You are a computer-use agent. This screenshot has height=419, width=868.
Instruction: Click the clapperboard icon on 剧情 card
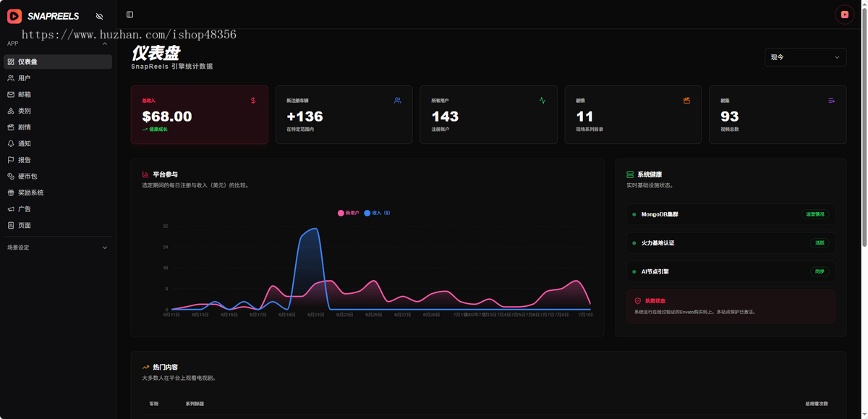point(687,101)
